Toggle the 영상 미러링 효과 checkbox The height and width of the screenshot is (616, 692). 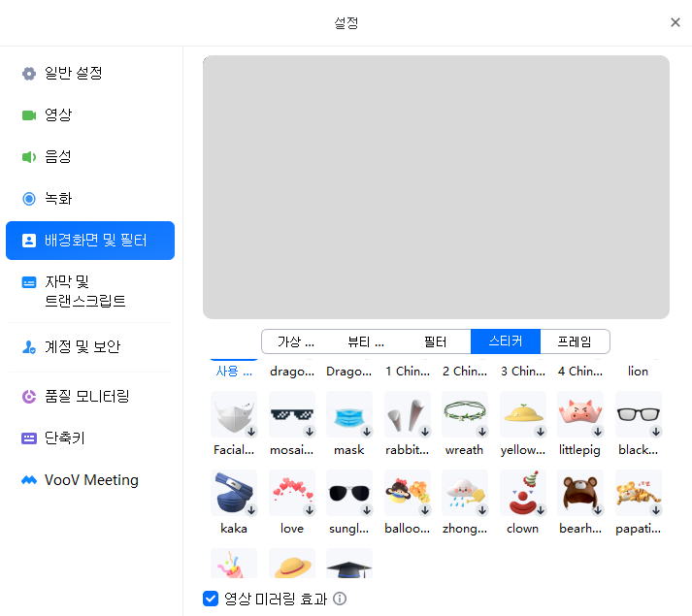coord(211,599)
